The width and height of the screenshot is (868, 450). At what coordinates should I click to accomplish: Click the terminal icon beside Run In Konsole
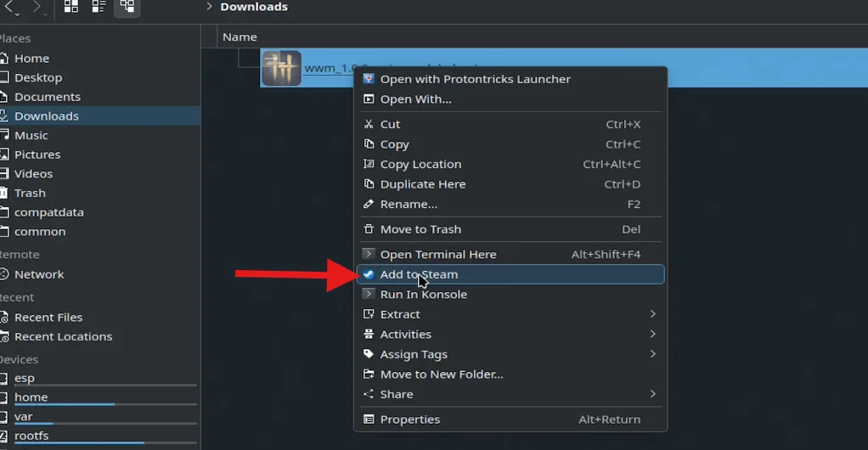(369, 295)
